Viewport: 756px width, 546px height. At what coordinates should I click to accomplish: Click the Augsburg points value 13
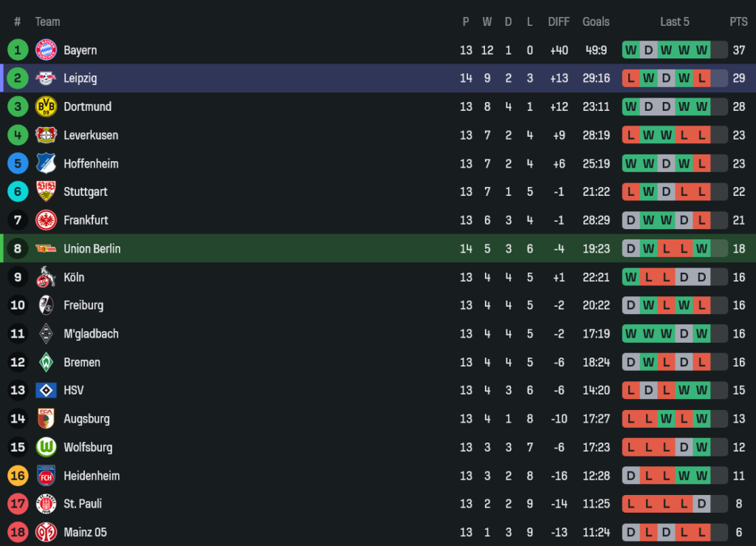click(738, 419)
